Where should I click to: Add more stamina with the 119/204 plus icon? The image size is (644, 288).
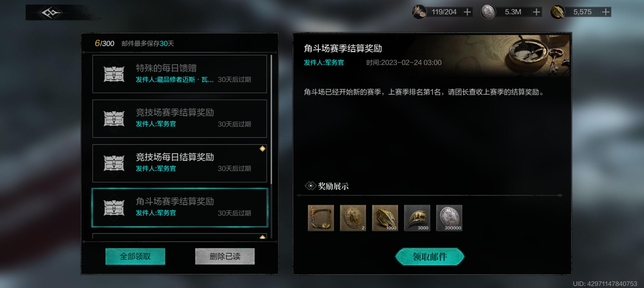pos(467,12)
